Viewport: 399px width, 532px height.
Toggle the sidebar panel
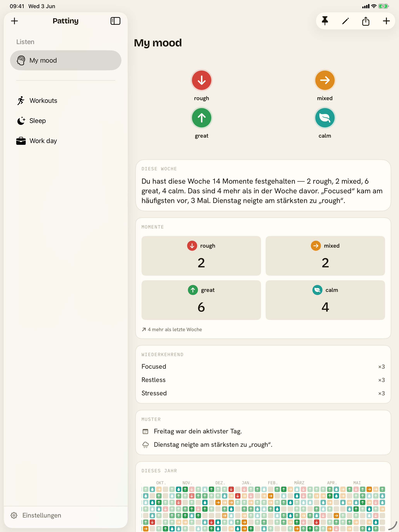pyautogui.click(x=115, y=21)
